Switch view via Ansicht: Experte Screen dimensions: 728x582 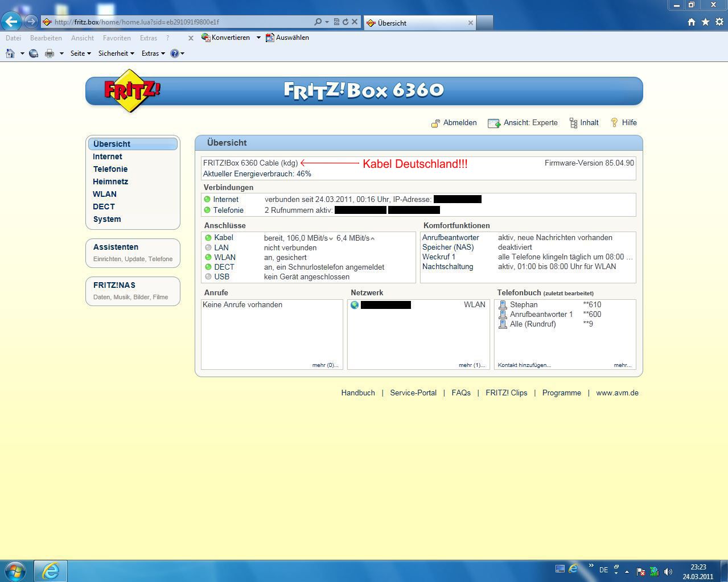click(x=523, y=122)
